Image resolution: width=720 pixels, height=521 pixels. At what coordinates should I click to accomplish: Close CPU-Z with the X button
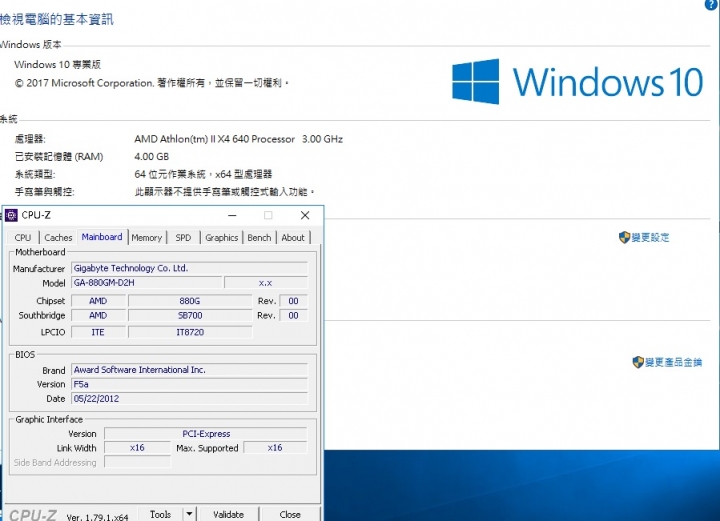tap(305, 215)
